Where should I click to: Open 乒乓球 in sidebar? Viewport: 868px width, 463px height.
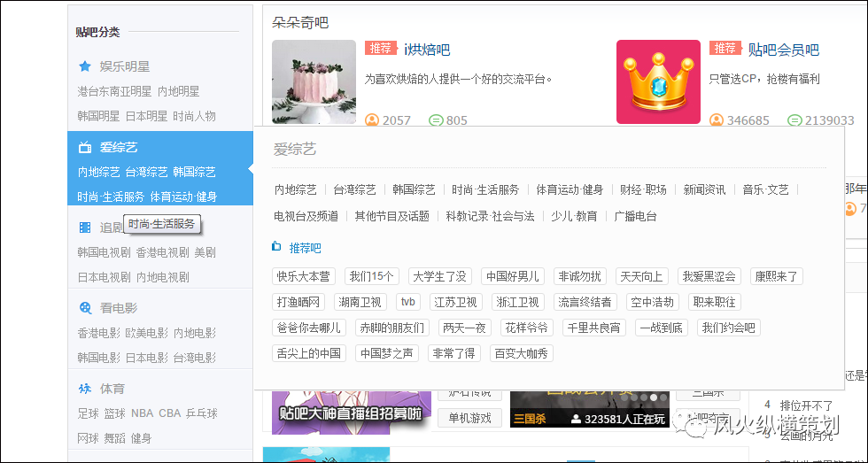(202, 413)
